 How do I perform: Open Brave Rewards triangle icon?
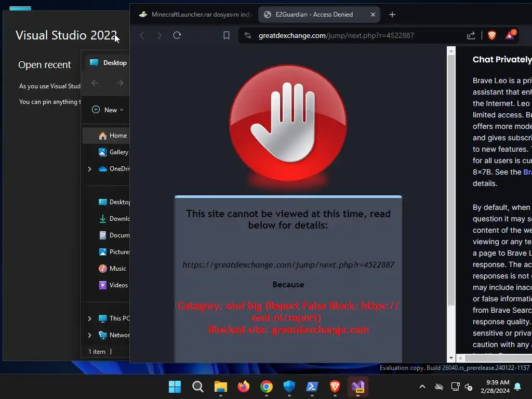coord(510,35)
